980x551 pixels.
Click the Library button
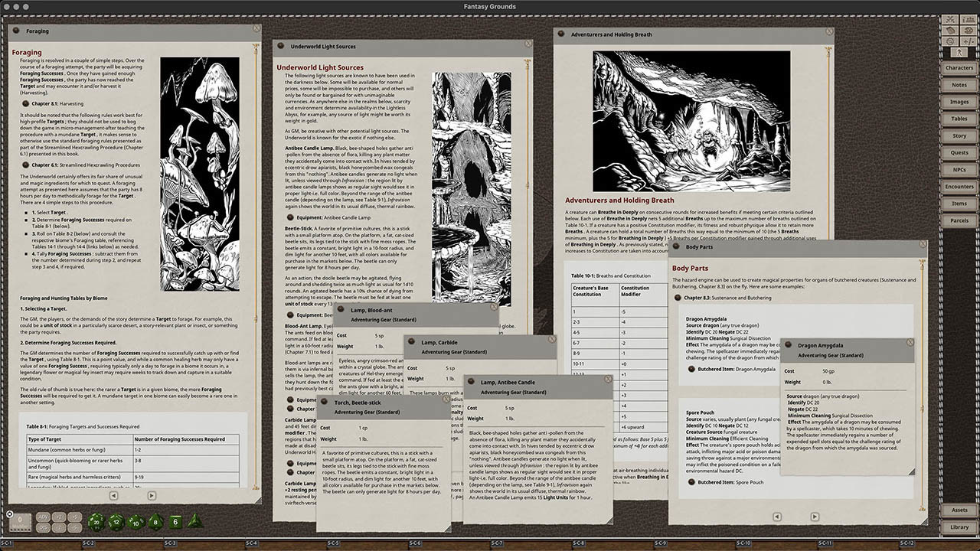(959, 527)
